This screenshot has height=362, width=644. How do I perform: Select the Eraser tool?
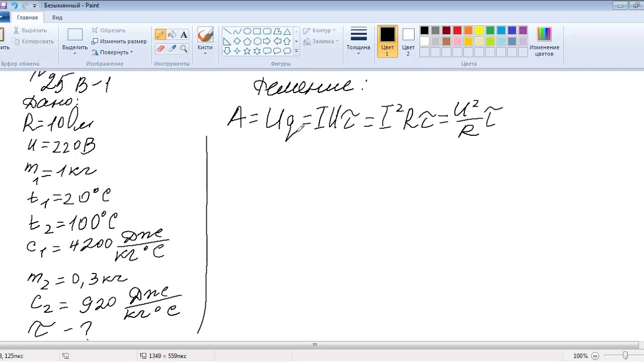pyautogui.click(x=160, y=48)
